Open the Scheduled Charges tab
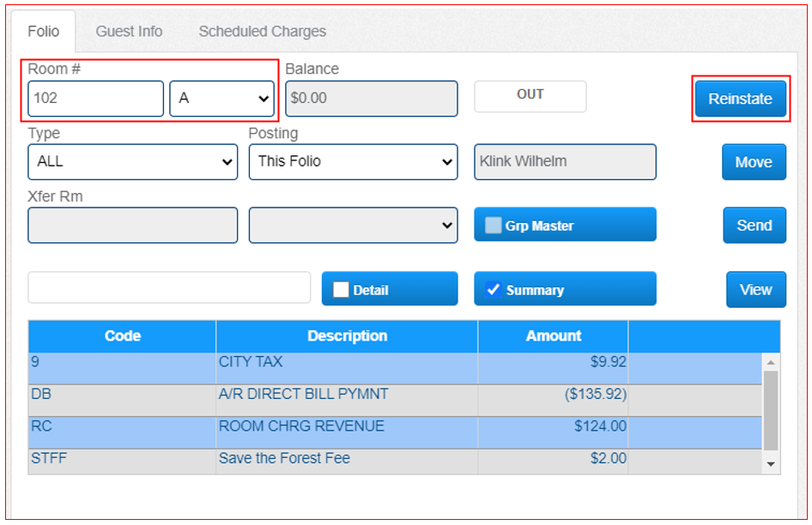 click(x=262, y=32)
